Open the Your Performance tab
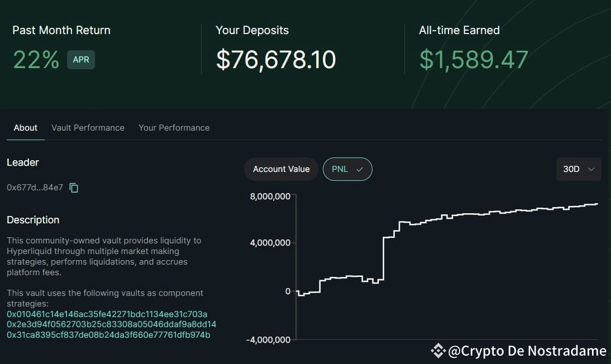The image size is (611, 364). pyautogui.click(x=174, y=127)
